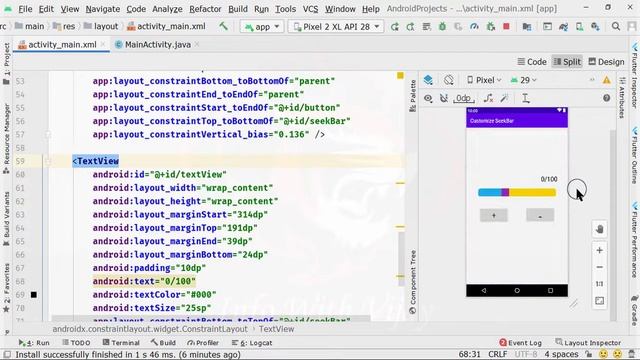Click the green Debug app bug icon
Screen dimensions: 640x360
(442, 27)
